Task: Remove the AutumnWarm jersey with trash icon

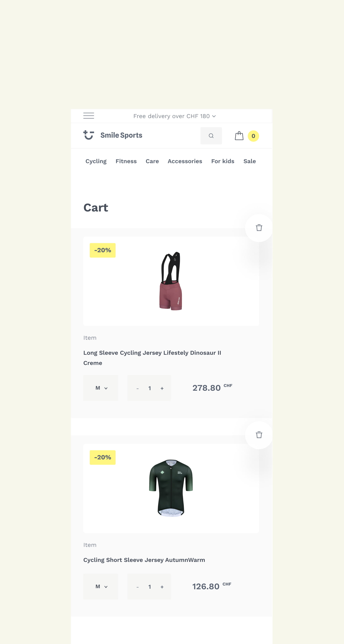Action: click(259, 435)
